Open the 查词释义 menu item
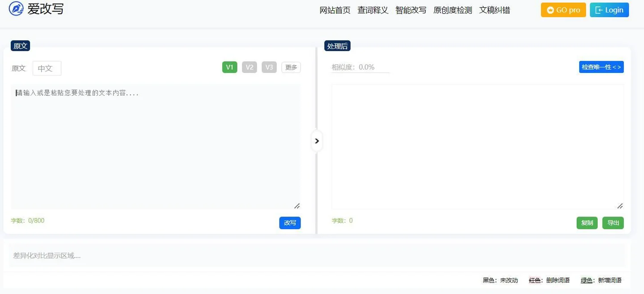The height and width of the screenshot is (294, 644). point(373,10)
